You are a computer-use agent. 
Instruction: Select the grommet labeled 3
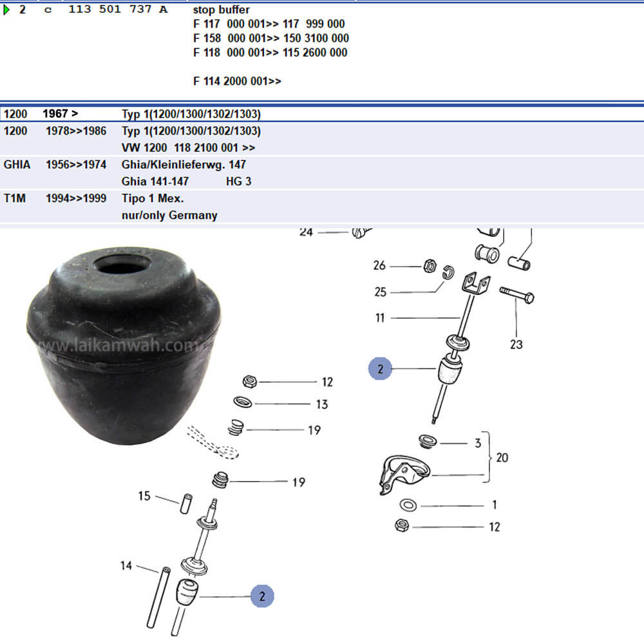click(426, 442)
